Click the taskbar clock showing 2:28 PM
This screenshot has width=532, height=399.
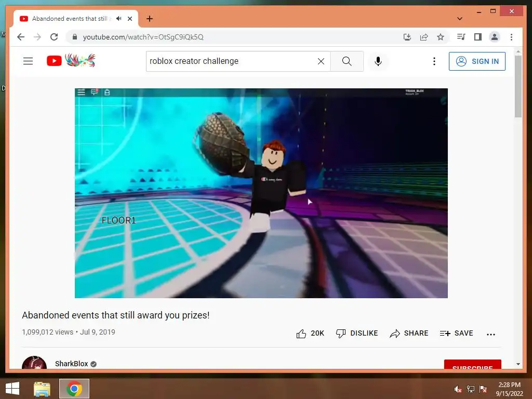click(x=509, y=389)
